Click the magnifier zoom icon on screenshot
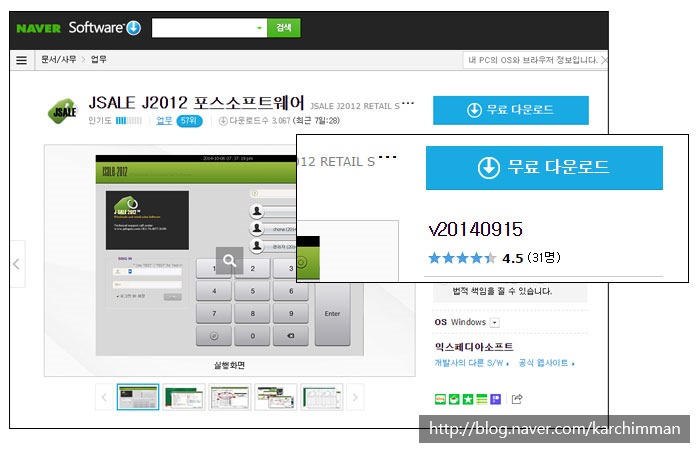 (x=229, y=260)
